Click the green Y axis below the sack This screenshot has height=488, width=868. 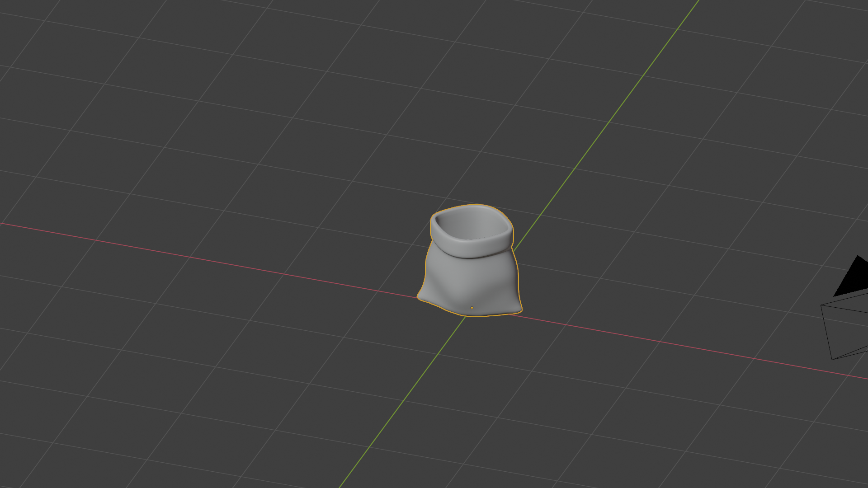(407, 395)
